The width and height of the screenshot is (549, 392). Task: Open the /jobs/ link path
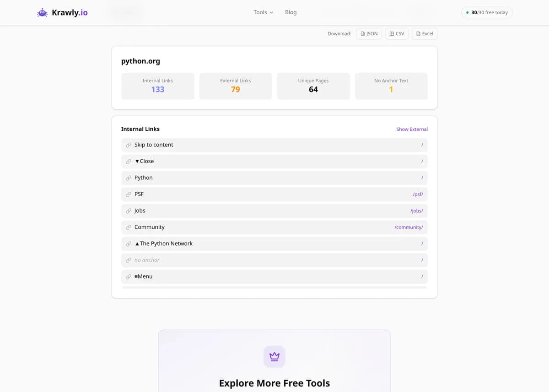(417, 211)
